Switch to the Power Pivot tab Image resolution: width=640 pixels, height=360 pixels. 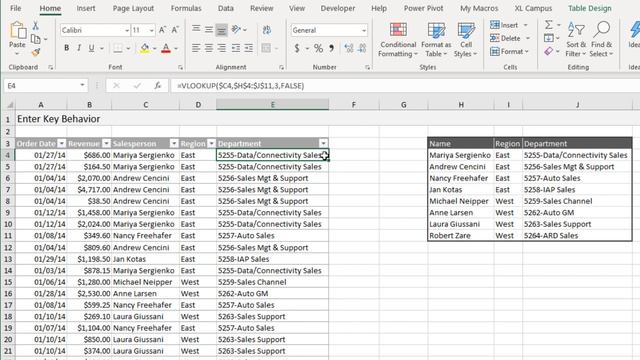(x=423, y=8)
